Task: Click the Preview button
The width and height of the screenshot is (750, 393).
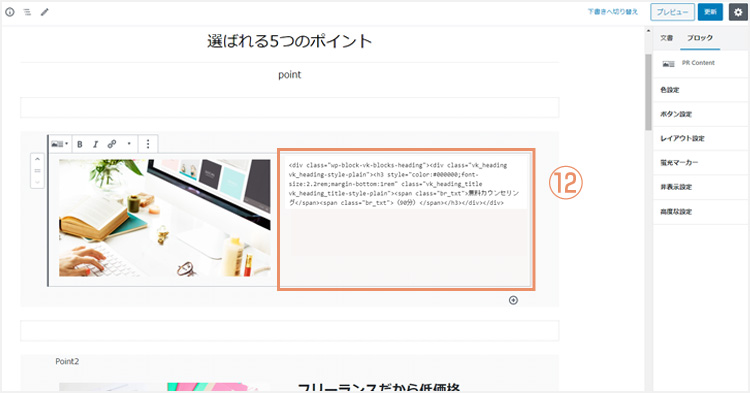Action: click(672, 12)
